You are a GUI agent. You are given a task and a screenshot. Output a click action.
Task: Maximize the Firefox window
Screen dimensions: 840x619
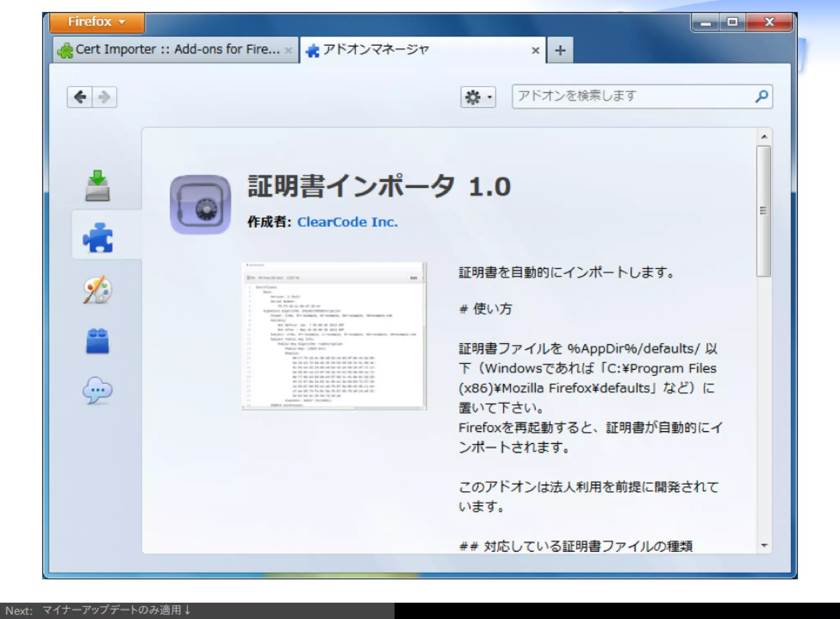[x=733, y=23]
